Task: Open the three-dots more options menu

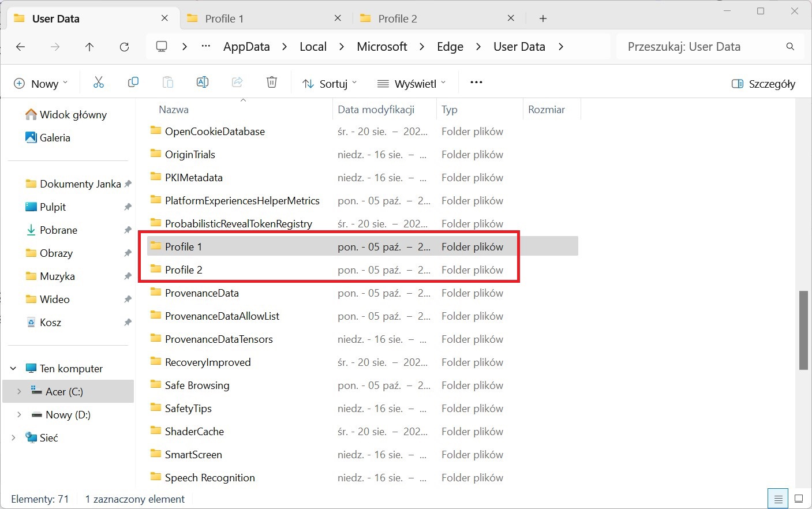Action: tap(476, 83)
